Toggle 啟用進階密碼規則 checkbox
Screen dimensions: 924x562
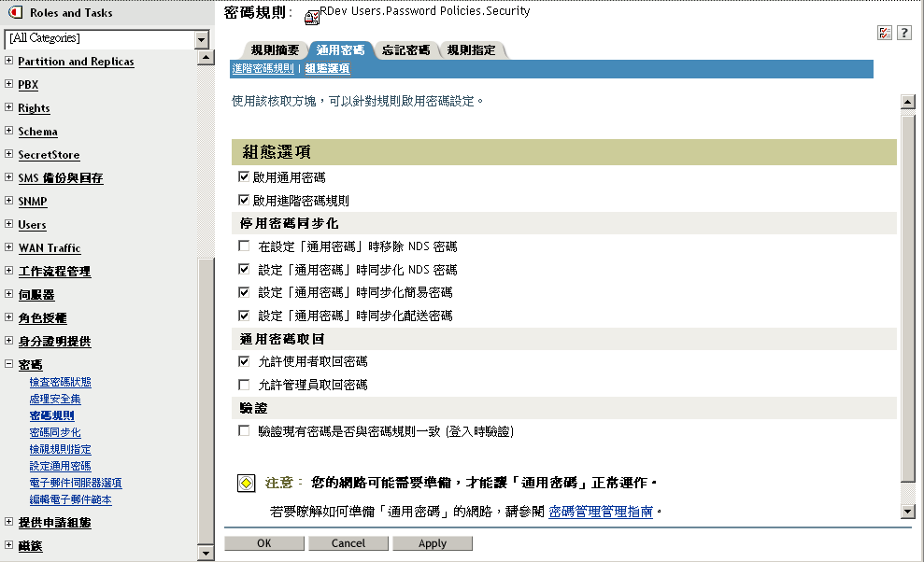coord(243,201)
